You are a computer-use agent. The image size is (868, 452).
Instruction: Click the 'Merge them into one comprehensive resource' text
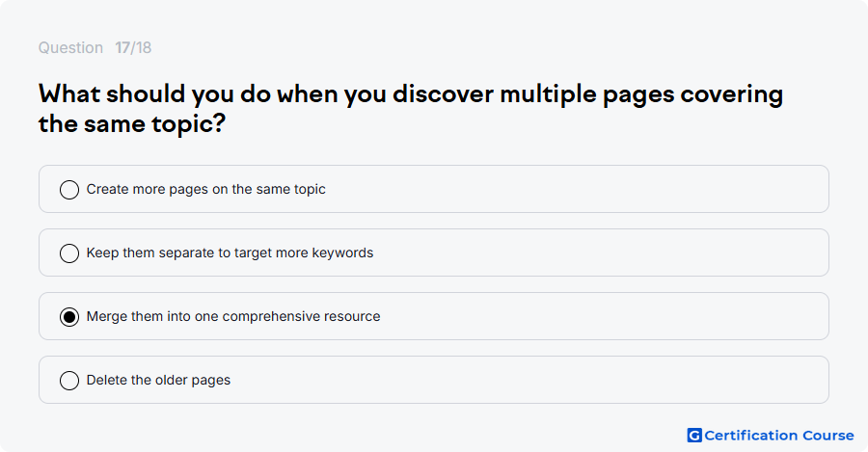click(x=233, y=316)
